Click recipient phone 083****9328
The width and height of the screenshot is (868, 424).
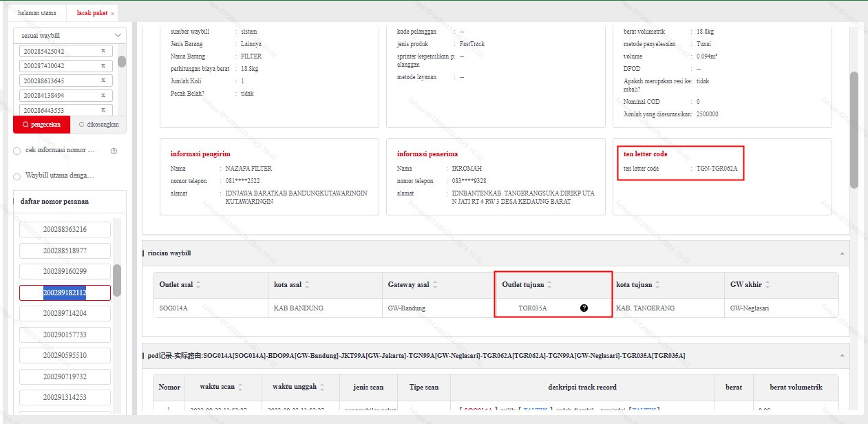[469, 181]
